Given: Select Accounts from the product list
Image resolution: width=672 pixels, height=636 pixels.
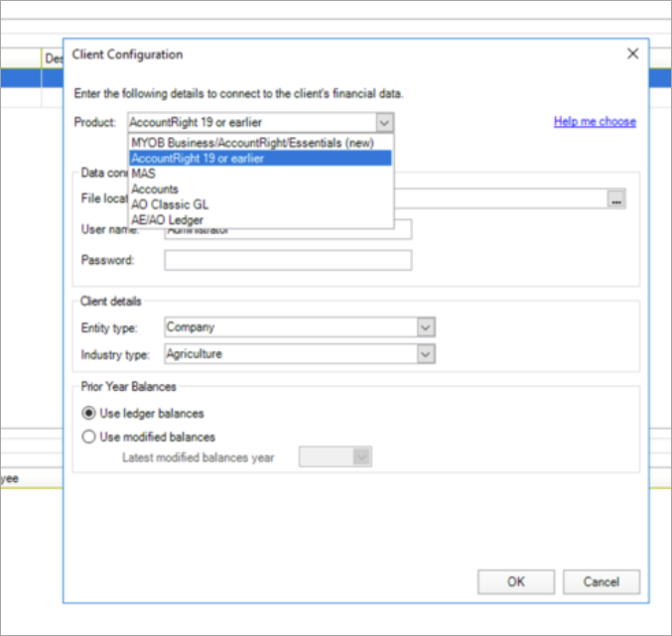Looking at the screenshot, I should click(261, 189).
